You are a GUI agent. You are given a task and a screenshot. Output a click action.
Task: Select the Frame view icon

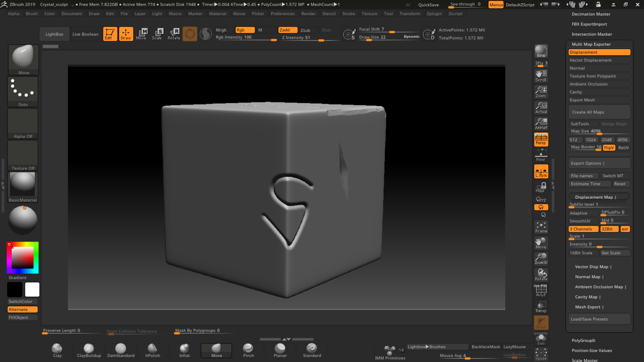click(541, 227)
